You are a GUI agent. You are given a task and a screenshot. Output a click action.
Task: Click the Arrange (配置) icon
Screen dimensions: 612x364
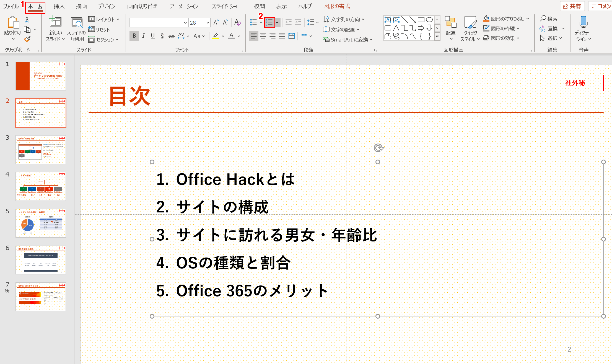pyautogui.click(x=450, y=22)
